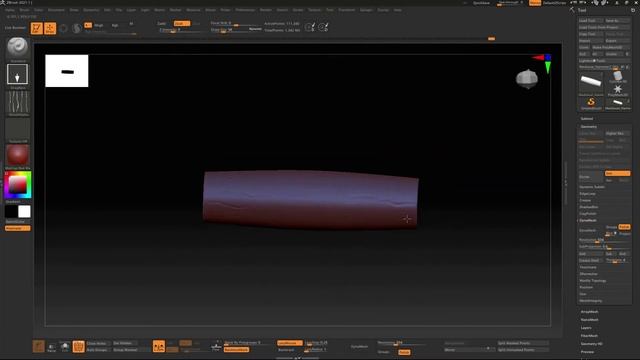This screenshot has height=360, width=640.
Task: Open the stroke type selector
Action: pos(18,74)
